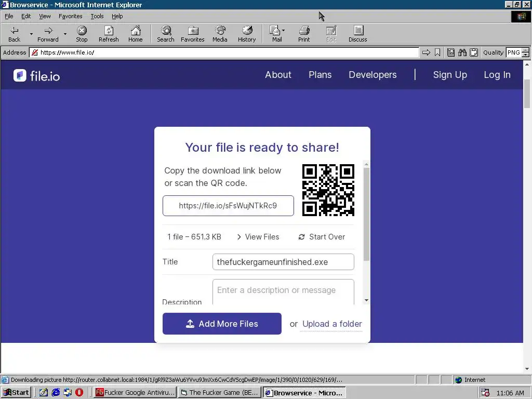Image resolution: width=532 pixels, height=399 pixels.
Task: Click the Discuss toolbar icon
Action: (357, 34)
